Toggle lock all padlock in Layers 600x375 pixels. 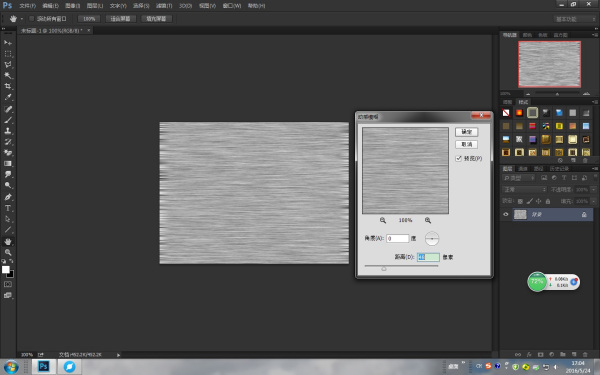click(x=548, y=201)
